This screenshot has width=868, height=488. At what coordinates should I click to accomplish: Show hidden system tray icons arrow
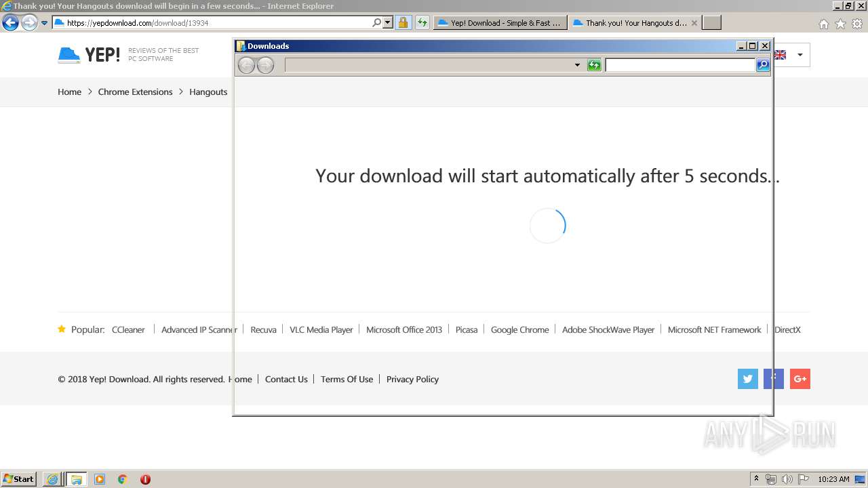click(x=756, y=479)
